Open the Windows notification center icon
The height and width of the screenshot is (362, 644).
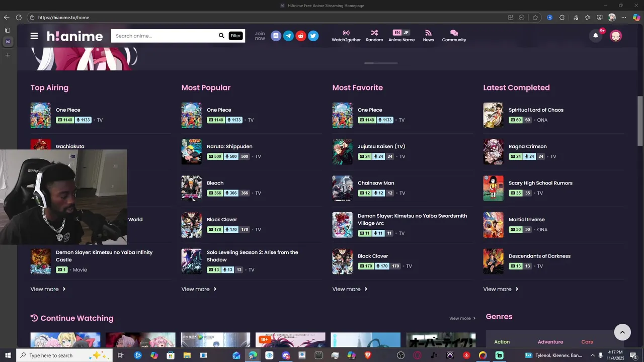[634, 355]
